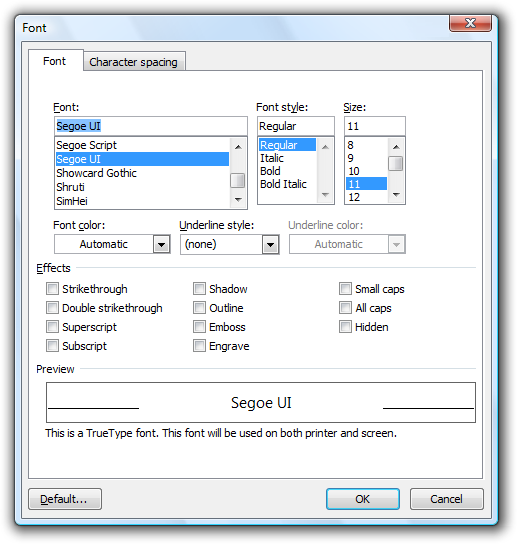Close the Font dialog with X
This screenshot has width=517, height=544.
point(470,23)
